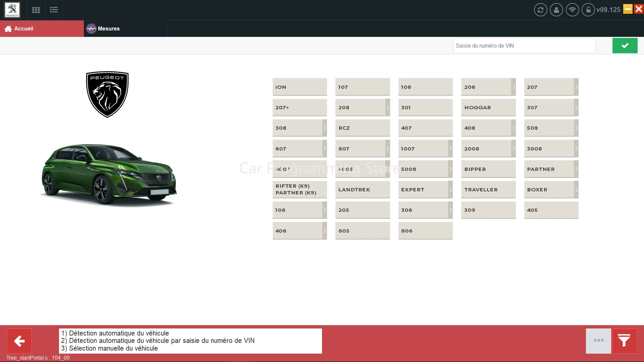Select the 207+ vehicle model
This screenshot has height=362, width=644.
(x=300, y=108)
